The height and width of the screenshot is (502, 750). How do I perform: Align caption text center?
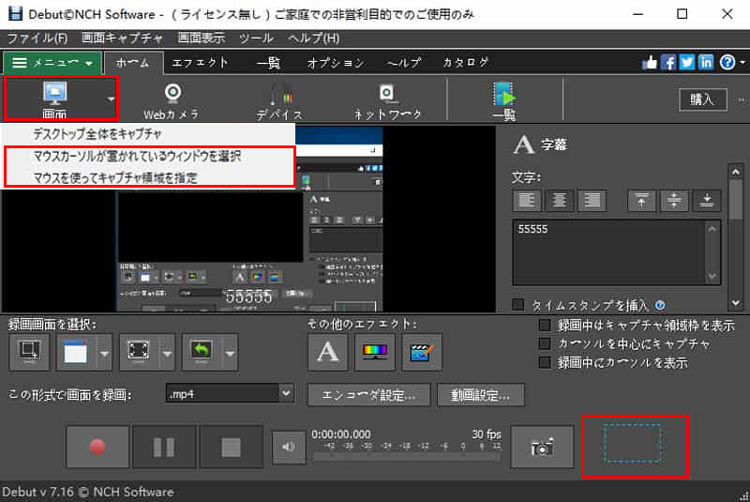tap(559, 200)
